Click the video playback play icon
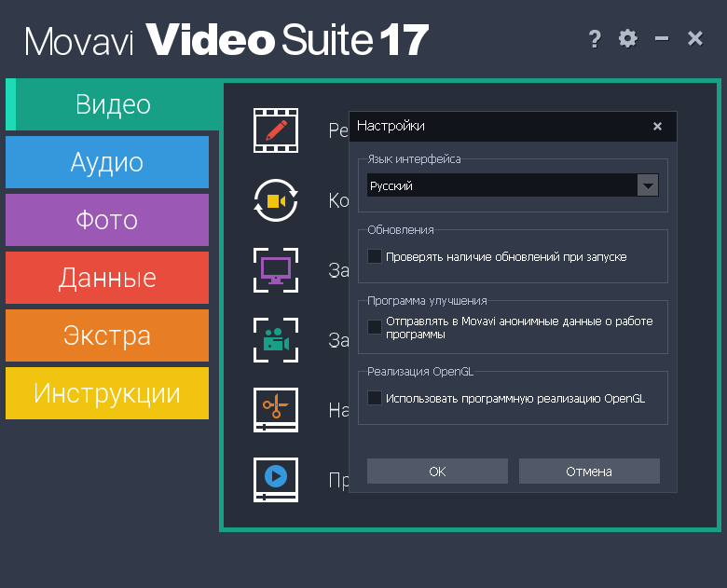Image resolution: width=727 pixels, height=588 pixels. tap(276, 479)
